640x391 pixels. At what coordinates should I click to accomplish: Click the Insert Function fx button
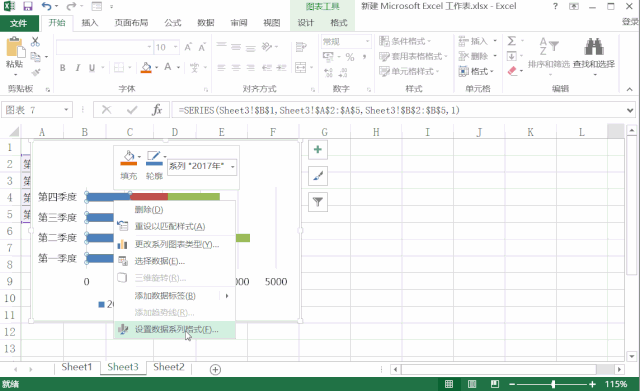[x=157, y=110]
